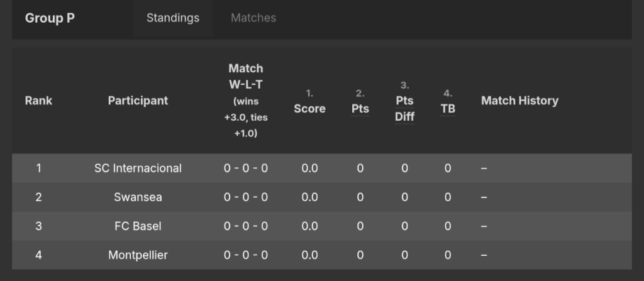
Task: Click Swansea's rank number 2
Action: coord(38,197)
